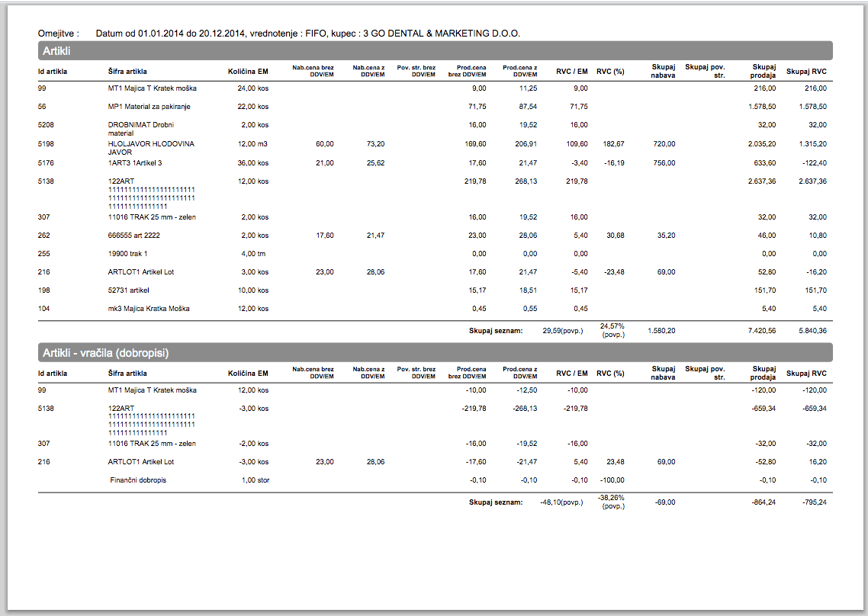Screen dimensions: 868x616
Task: Select the 1ART3 1Artikel 3 row
Action: pyautogui.click(x=435, y=163)
